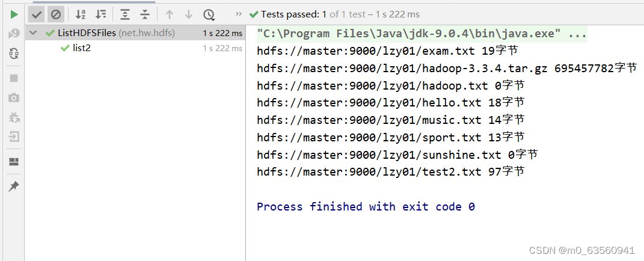Sort tests alphabetically
Viewport: 644px width, 261px height.
coord(81,14)
